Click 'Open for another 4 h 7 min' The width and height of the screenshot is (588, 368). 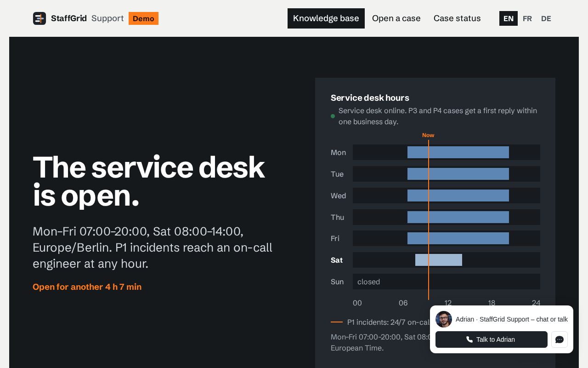pos(87,287)
